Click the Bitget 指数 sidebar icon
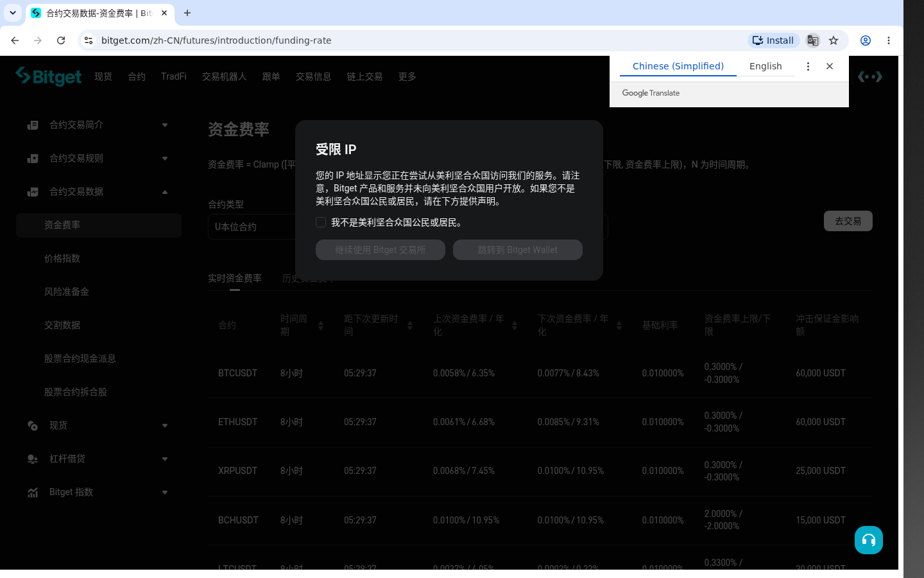 [x=33, y=493]
